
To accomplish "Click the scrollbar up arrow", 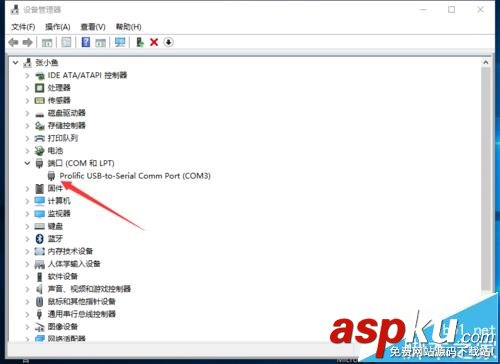I will (x=486, y=62).
